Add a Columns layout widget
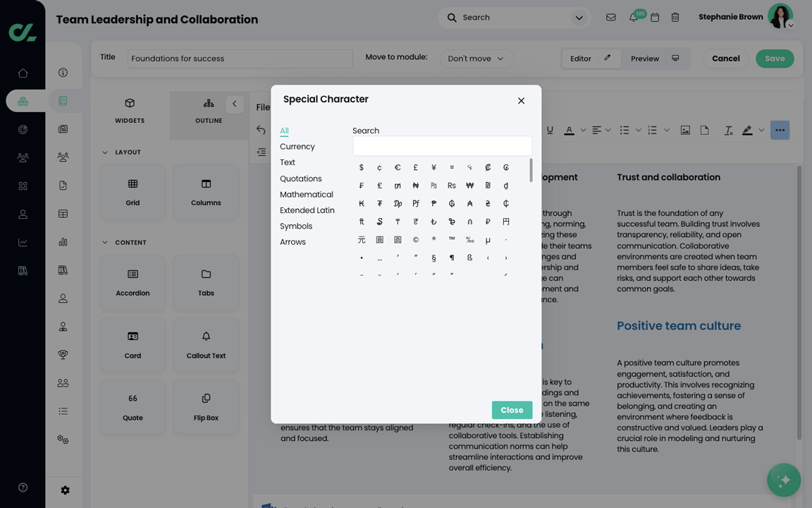The width and height of the screenshot is (812, 508). click(206, 192)
